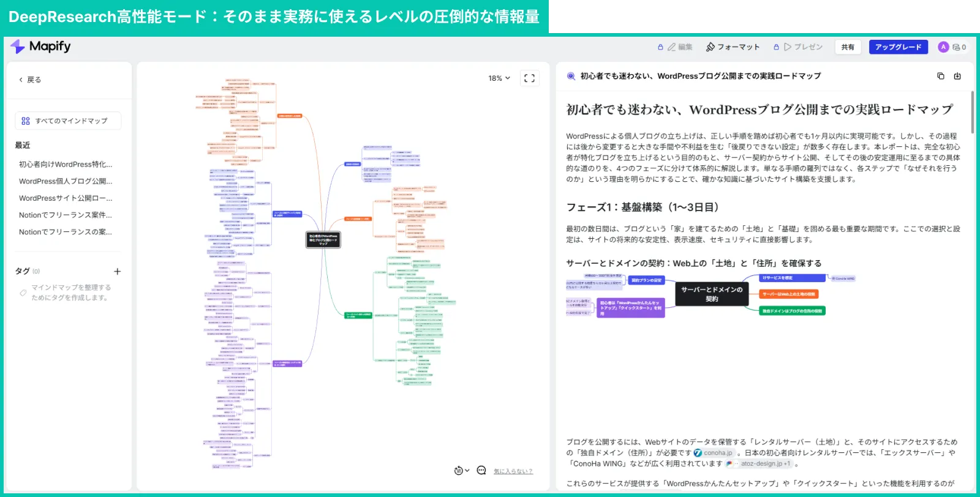
Task: Click the regenerate icon below the mind map
Action: 458,470
